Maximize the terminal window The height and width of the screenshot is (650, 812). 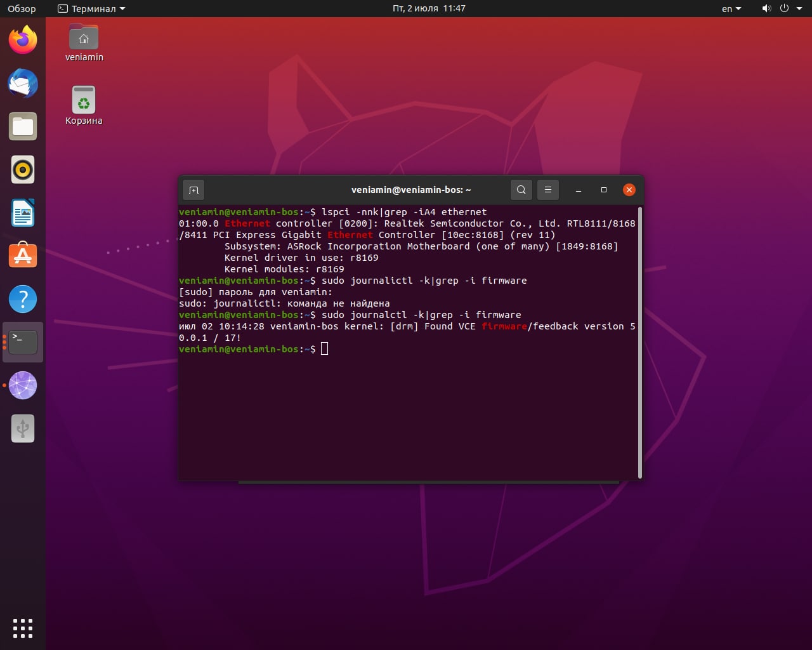(604, 190)
